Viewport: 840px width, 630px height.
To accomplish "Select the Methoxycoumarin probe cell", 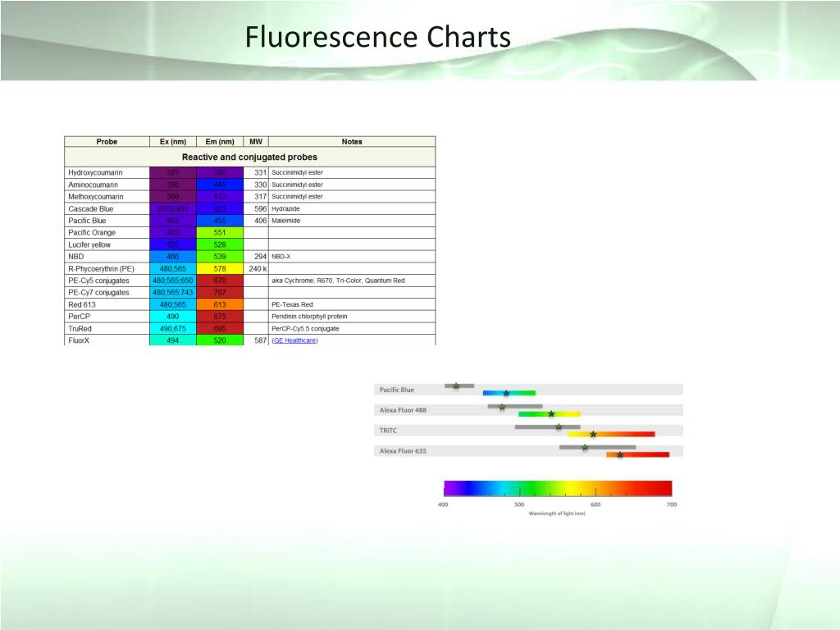I will pyautogui.click(x=107, y=197).
